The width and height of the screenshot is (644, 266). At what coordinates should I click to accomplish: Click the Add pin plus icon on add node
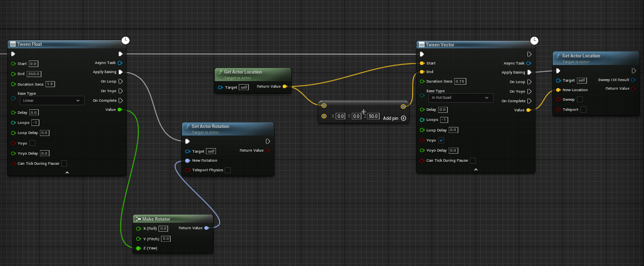coord(403,118)
